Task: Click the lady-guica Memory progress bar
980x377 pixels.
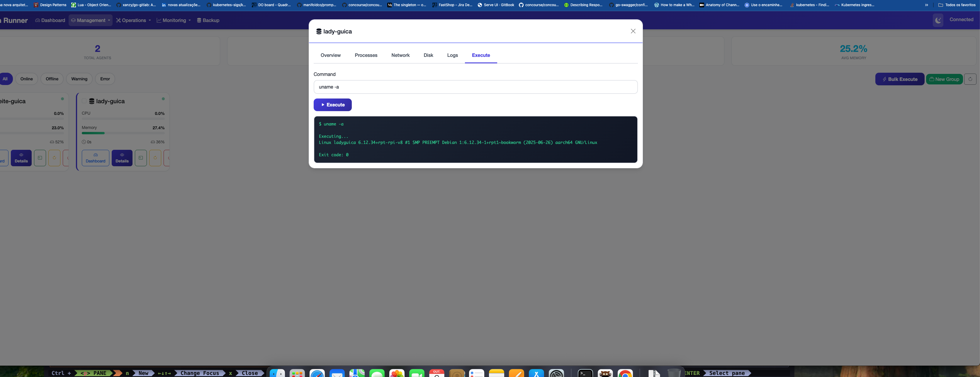Action: click(123, 133)
